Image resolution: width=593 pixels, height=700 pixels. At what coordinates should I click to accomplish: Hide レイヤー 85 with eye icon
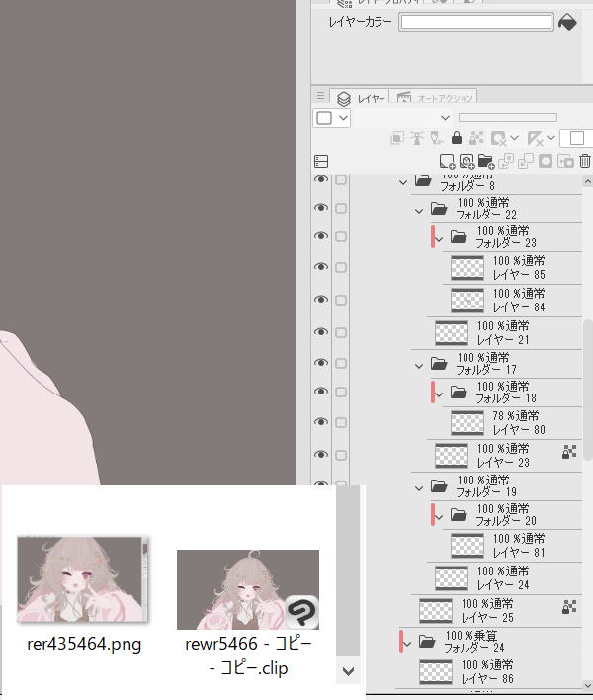click(x=321, y=267)
